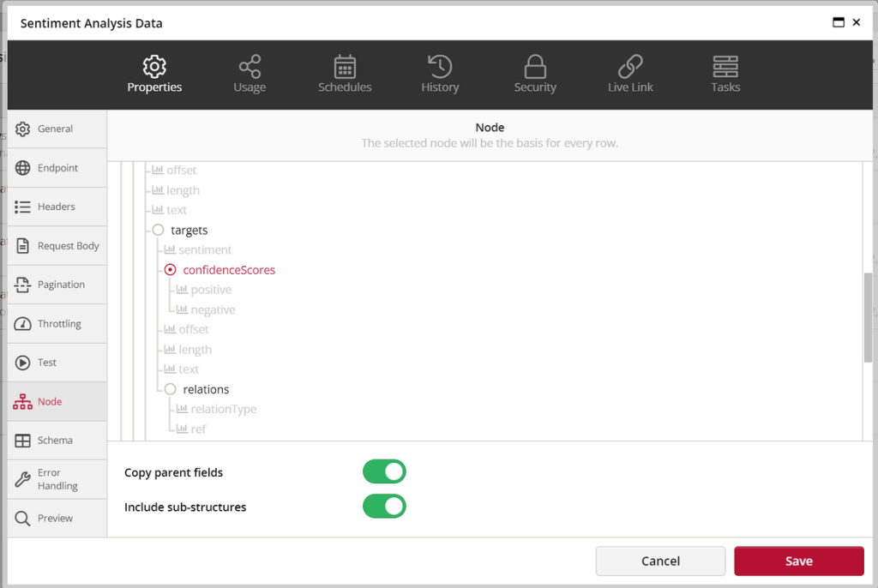
Task: Click the 'targets' tree label
Action: coord(189,231)
